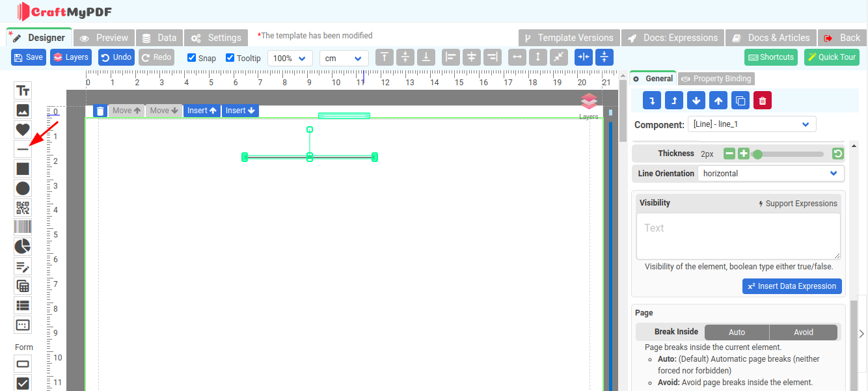Select the Barcode tool
This screenshot has height=391, width=868.
click(x=23, y=227)
